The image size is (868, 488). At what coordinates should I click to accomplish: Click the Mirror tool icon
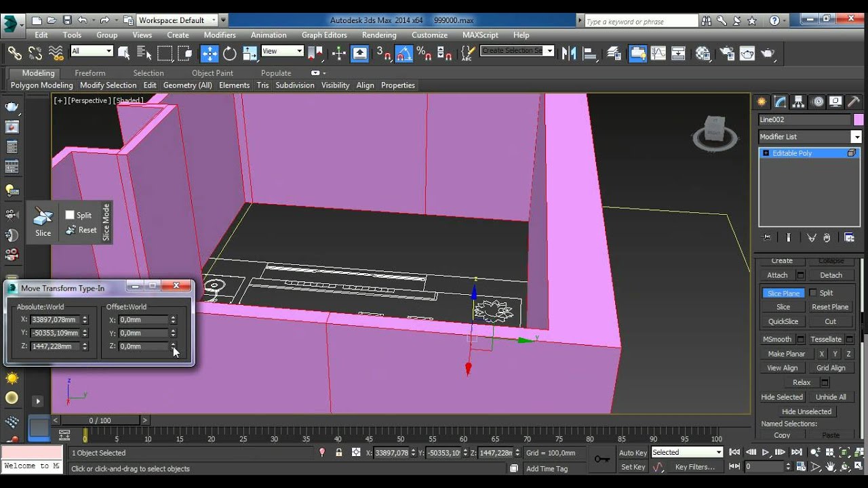569,54
